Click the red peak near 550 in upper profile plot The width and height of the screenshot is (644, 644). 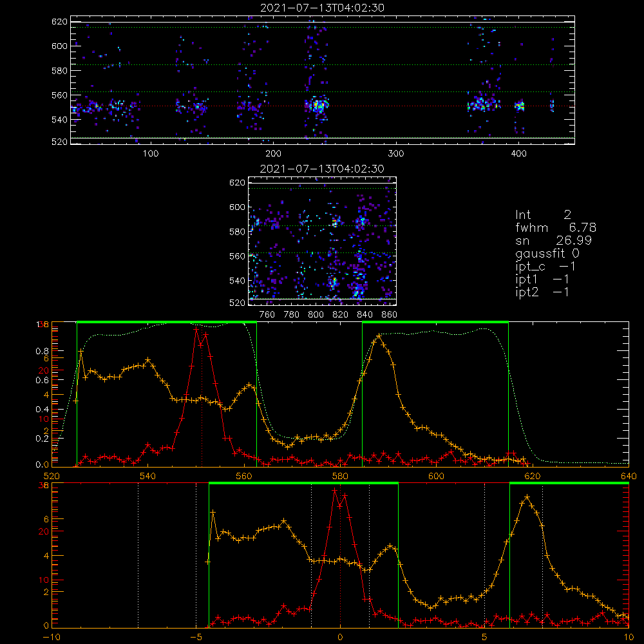point(196,329)
